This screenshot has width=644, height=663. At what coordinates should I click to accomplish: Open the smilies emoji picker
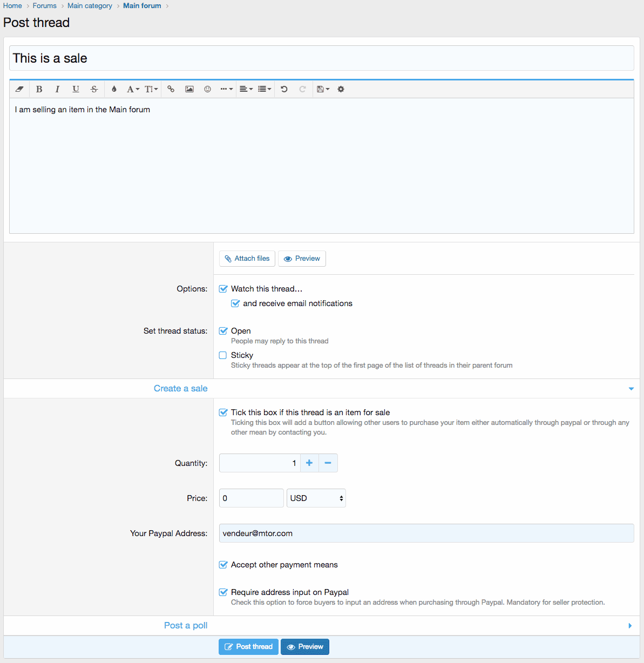(x=207, y=89)
